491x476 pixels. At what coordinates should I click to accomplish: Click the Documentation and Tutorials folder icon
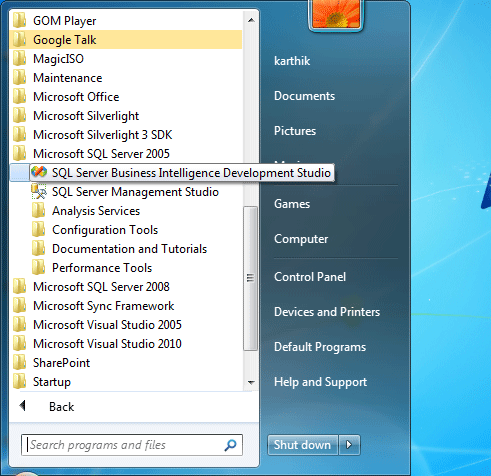coord(39,249)
